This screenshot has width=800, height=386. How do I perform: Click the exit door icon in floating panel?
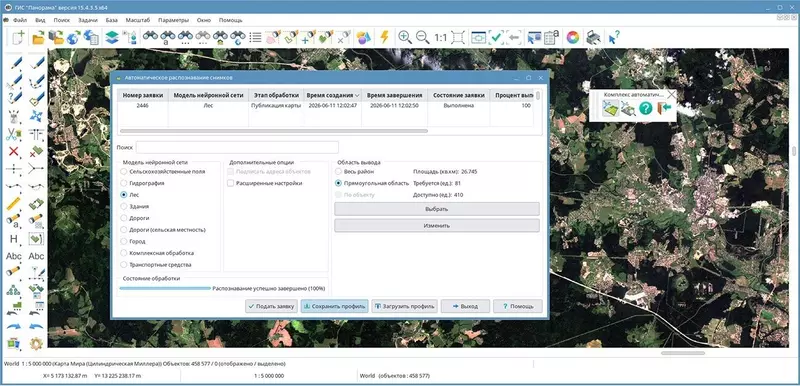coord(663,108)
